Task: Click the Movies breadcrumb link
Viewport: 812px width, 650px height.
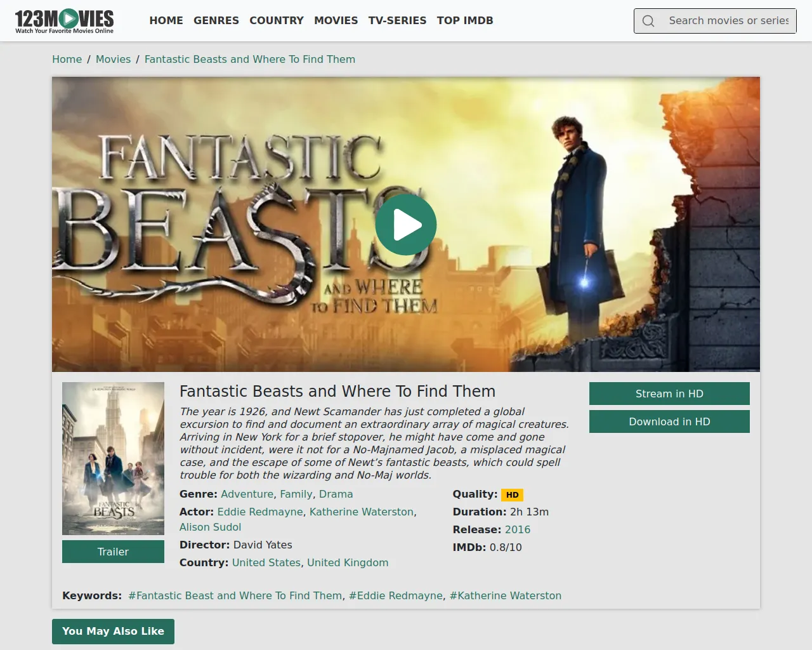Action: (113, 59)
